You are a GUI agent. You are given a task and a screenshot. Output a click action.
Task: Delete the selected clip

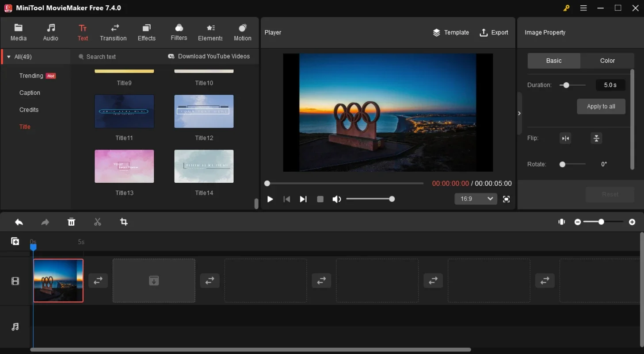[71, 222]
